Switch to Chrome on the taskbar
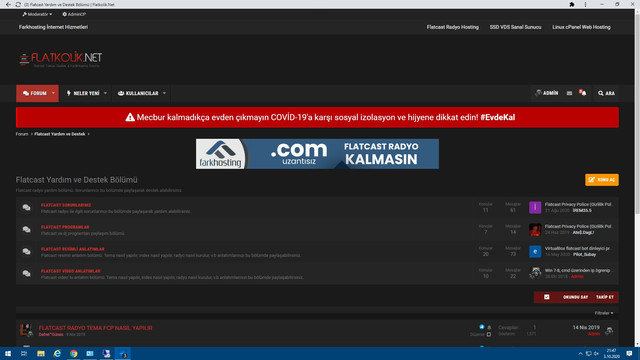The height and width of the screenshot is (360, 640). tap(73, 353)
